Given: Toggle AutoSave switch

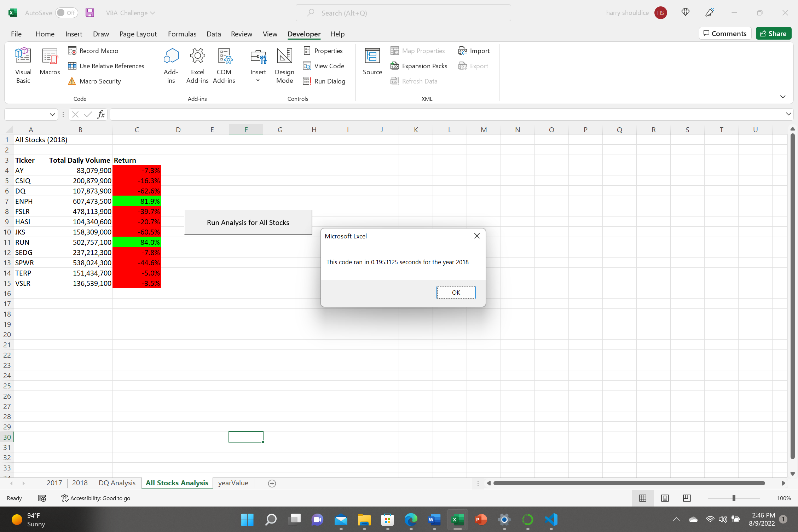Looking at the screenshot, I should [66, 13].
